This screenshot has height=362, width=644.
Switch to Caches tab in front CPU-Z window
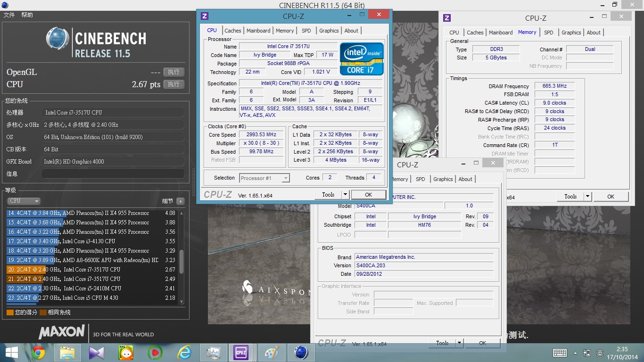coord(232,31)
